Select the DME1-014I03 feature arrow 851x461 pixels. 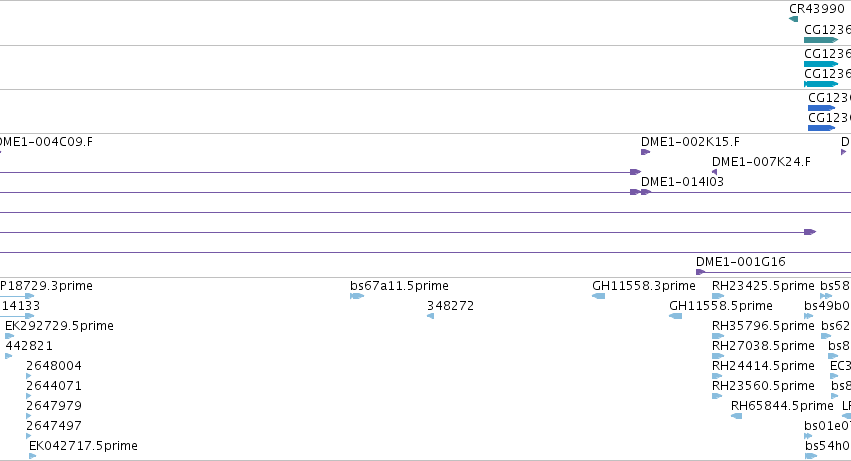coord(646,192)
